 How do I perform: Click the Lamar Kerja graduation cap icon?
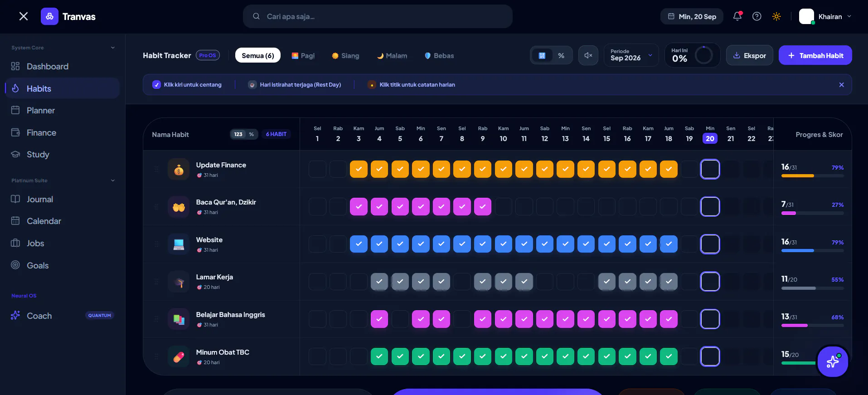[179, 282]
